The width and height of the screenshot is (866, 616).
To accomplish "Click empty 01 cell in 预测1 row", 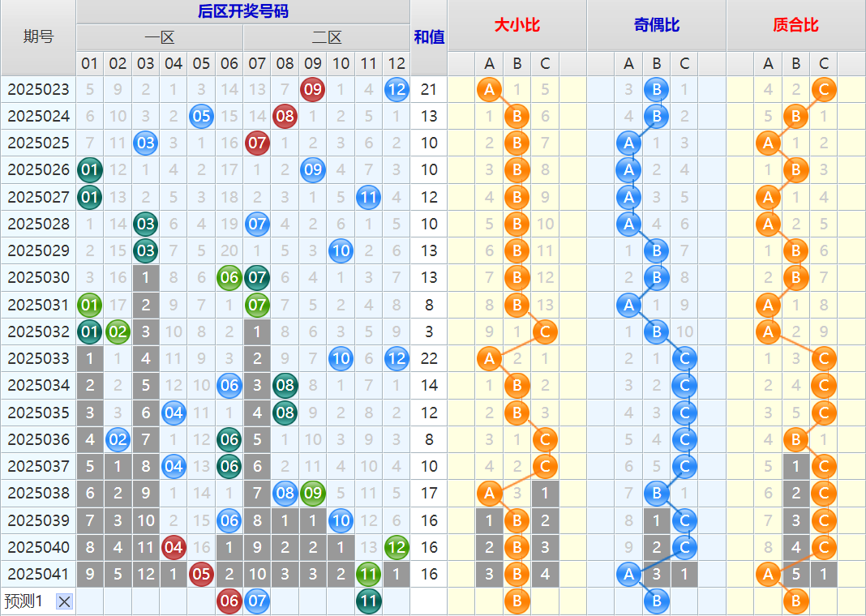I will click(x=89, y=601).
